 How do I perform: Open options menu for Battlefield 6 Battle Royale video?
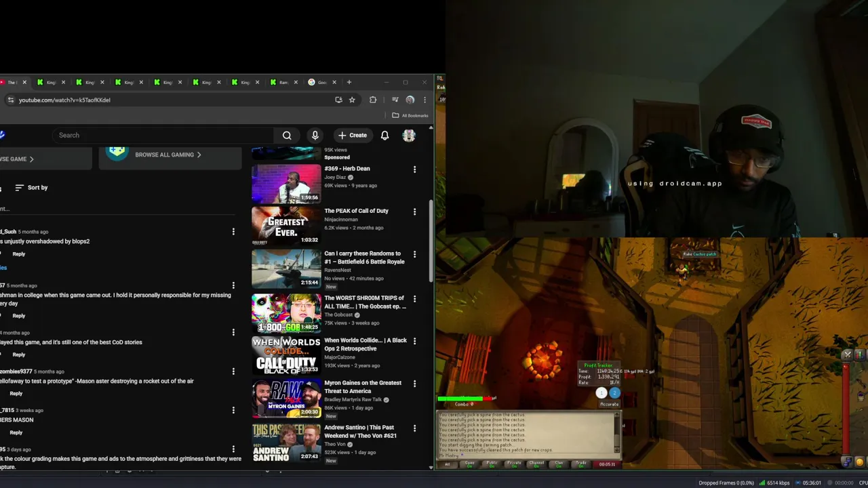click(414, 254)
